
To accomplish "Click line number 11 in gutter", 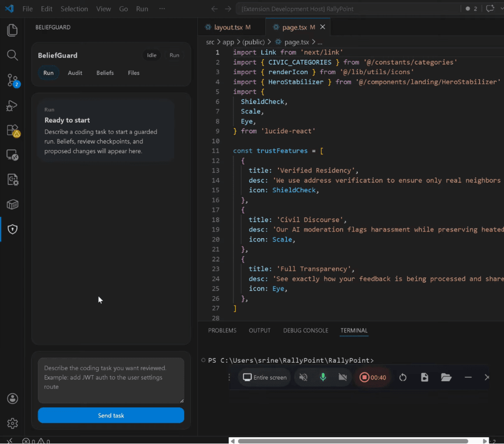I will pyautogui.click(x=215, y=151).
